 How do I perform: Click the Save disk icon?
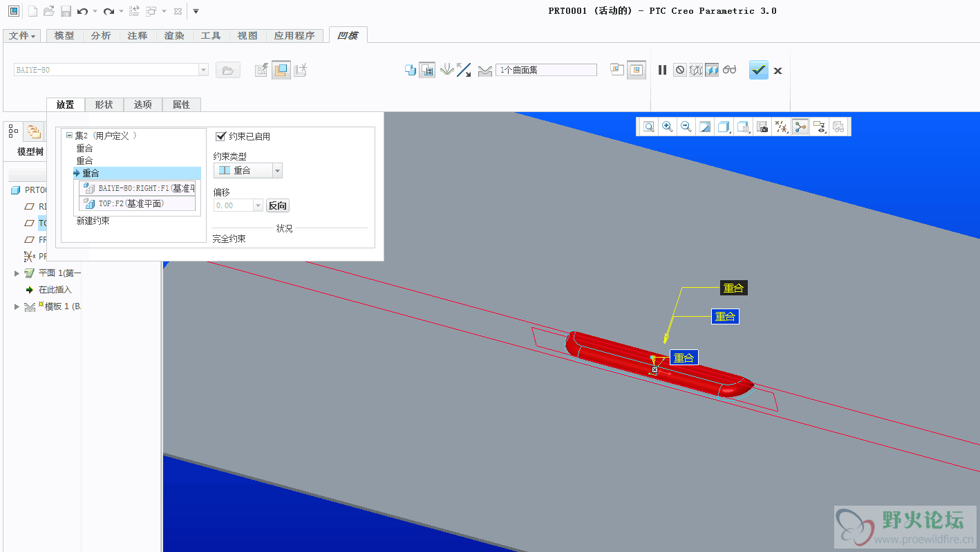(66, 11)
